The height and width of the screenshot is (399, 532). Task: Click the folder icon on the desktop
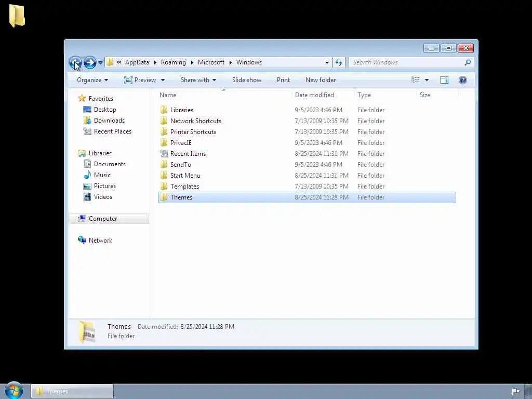point(17,16)
